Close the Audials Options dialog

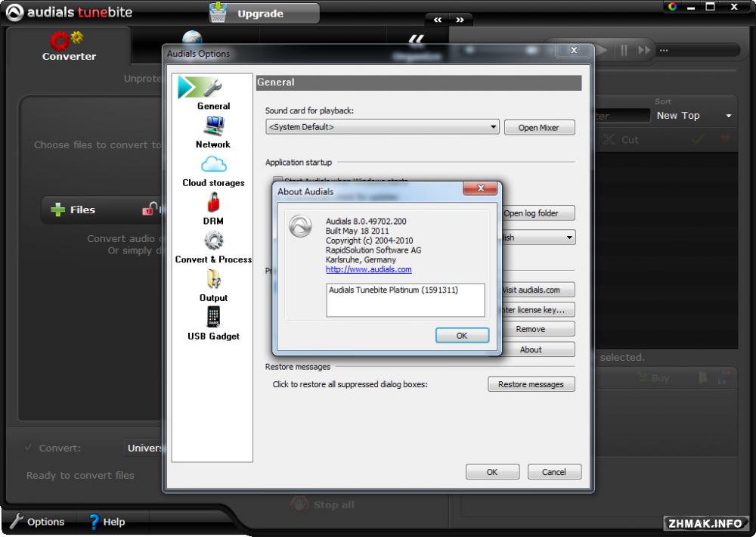pos(573,50)
